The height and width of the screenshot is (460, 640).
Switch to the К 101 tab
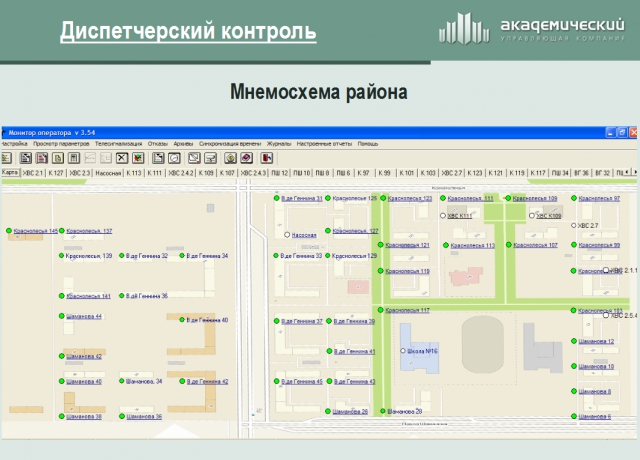407,173
